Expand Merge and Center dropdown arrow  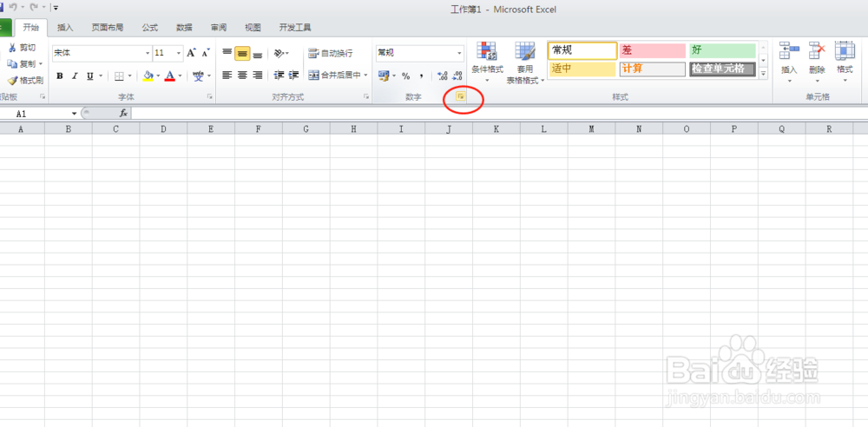tap(366, 76)
